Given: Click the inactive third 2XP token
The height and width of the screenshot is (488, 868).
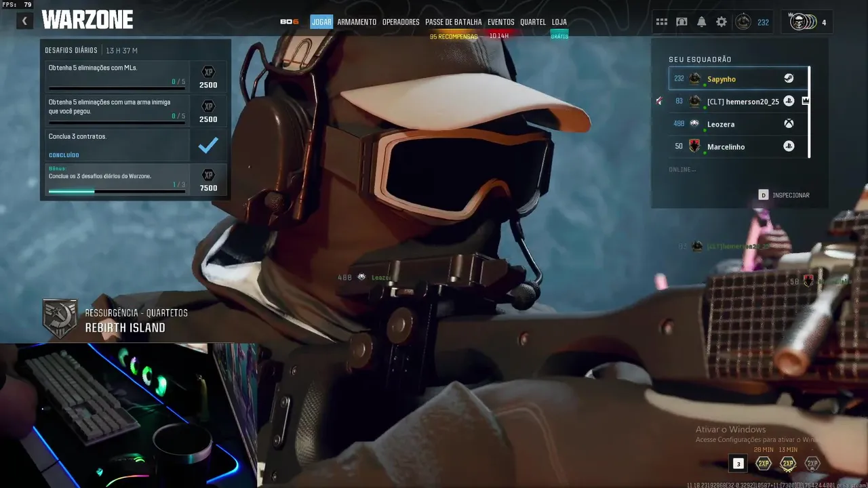Looking at the screenshot, I should [812, 464].
